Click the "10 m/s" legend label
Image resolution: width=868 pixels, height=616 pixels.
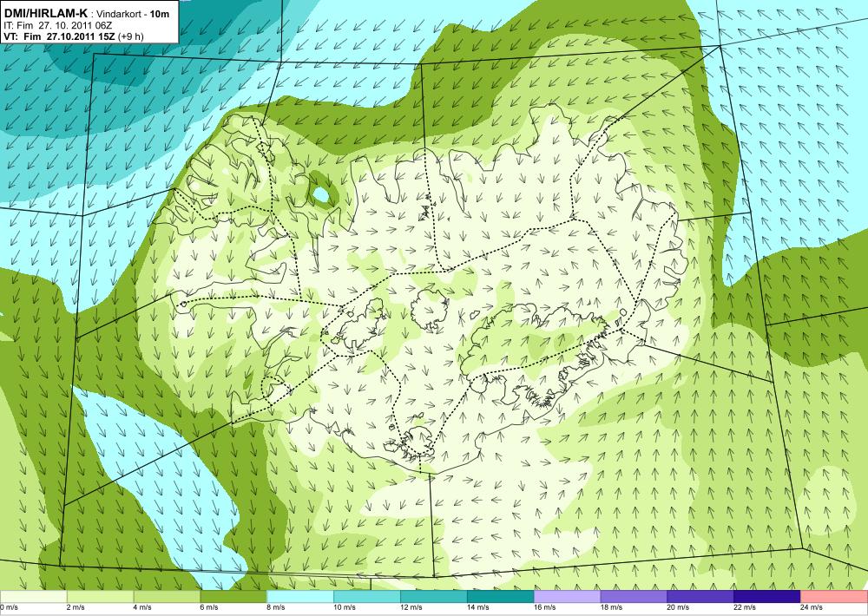(x=345, y=607)
